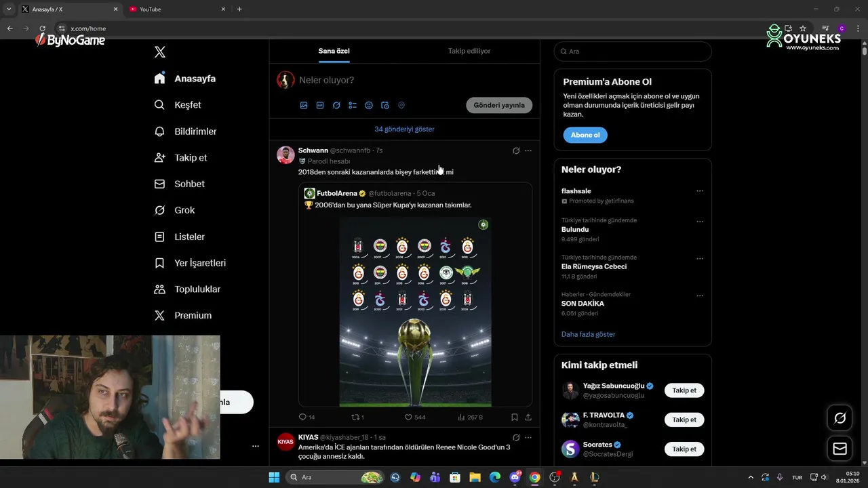Viewport: 868px width, 488px height.
Task: Add a GIF to the post
Action: pos(320,106)
